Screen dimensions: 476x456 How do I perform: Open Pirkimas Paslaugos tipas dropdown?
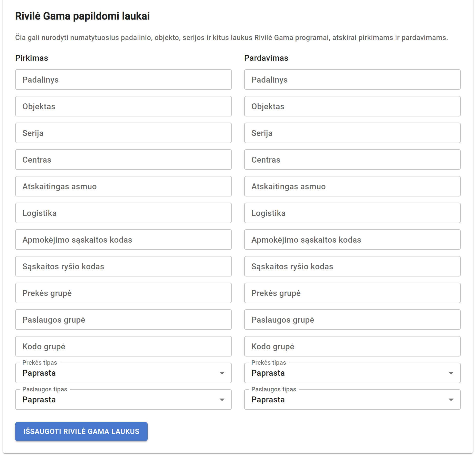[123, 400]
